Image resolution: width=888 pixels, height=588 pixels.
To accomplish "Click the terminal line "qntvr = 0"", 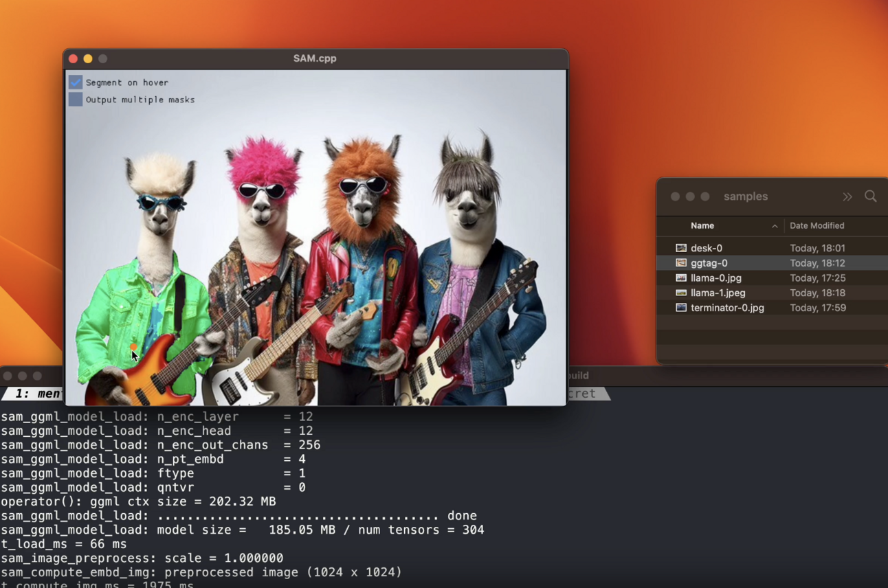I will pos(153,487).
